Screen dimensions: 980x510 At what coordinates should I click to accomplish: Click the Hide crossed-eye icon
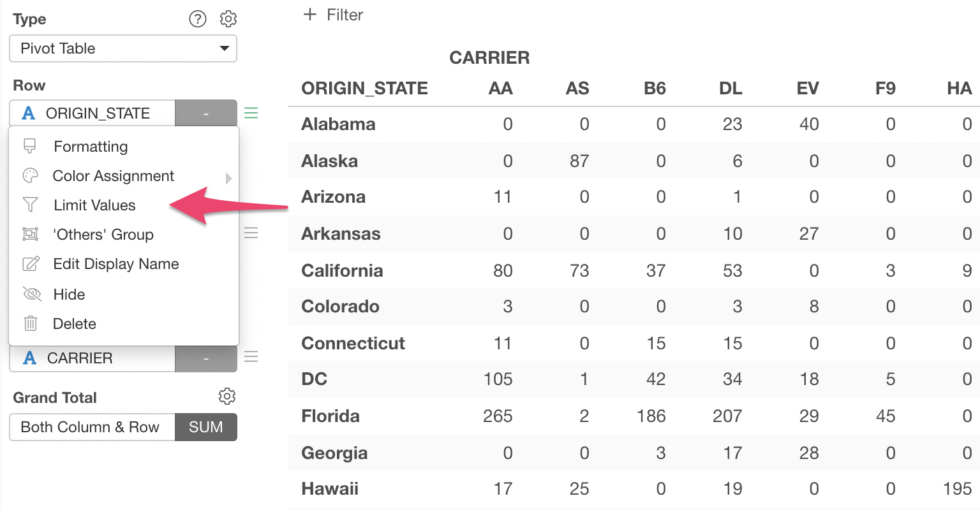(x=31, y=294)
